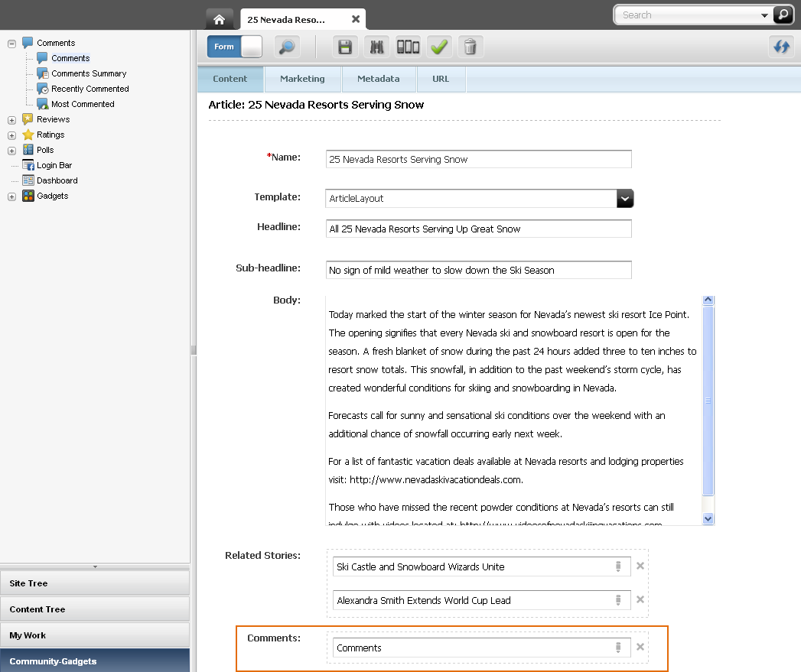801x672 pixels.
Task: Click the Save disk icon in toolbar
Action: (345, 47)
